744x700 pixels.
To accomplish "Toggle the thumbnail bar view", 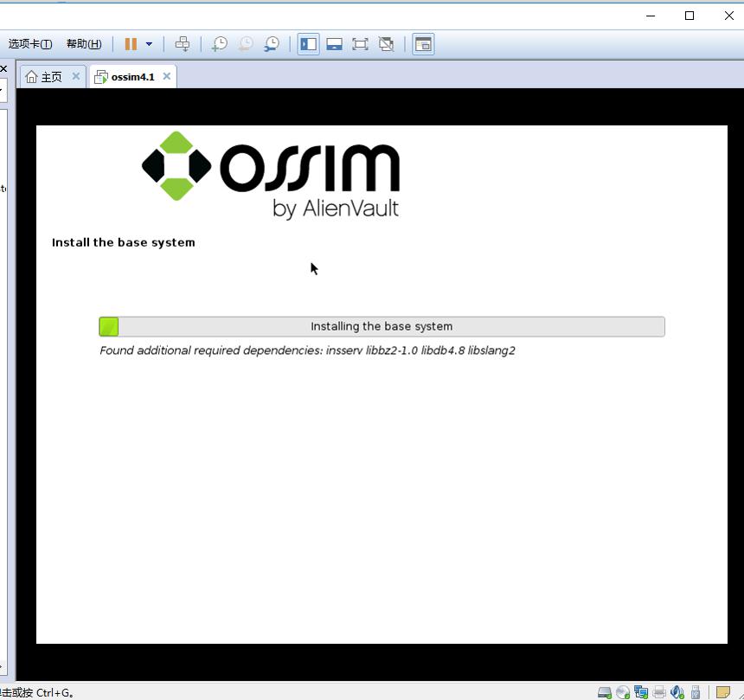I will [x=335, y=44].
